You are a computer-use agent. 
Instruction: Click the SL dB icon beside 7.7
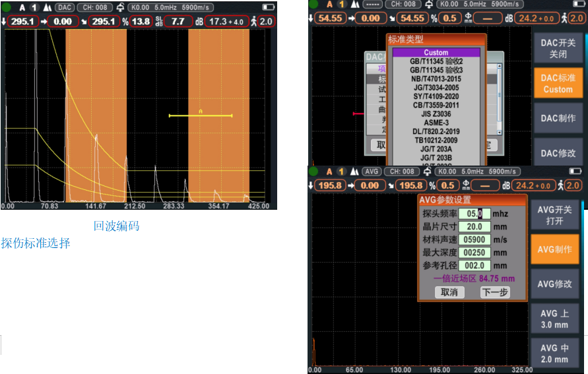click(x=159, y=21)
